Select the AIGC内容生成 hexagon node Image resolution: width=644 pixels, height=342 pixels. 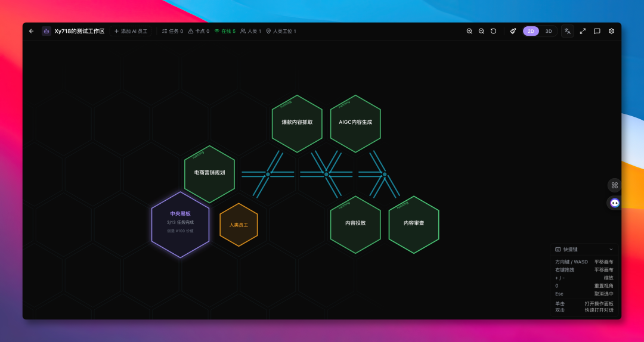(355, 123)
